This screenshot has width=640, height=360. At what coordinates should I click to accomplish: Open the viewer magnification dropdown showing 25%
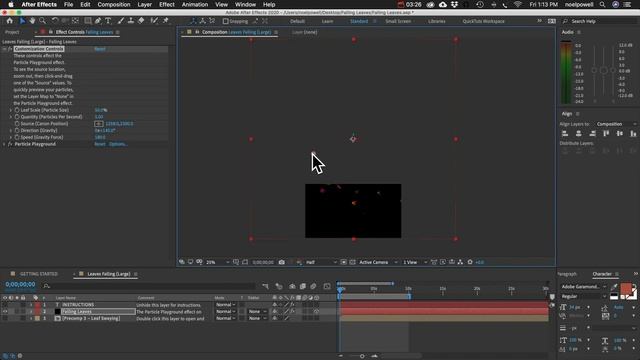217,262
